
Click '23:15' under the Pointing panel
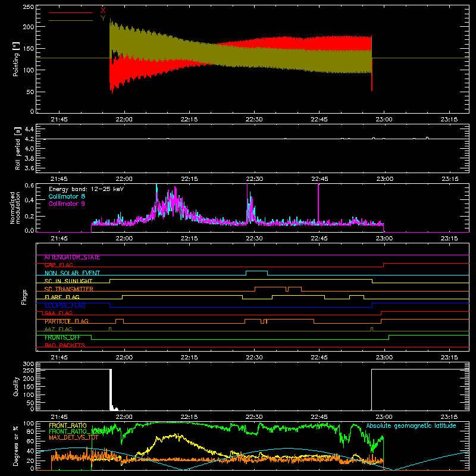click(449, 120)
